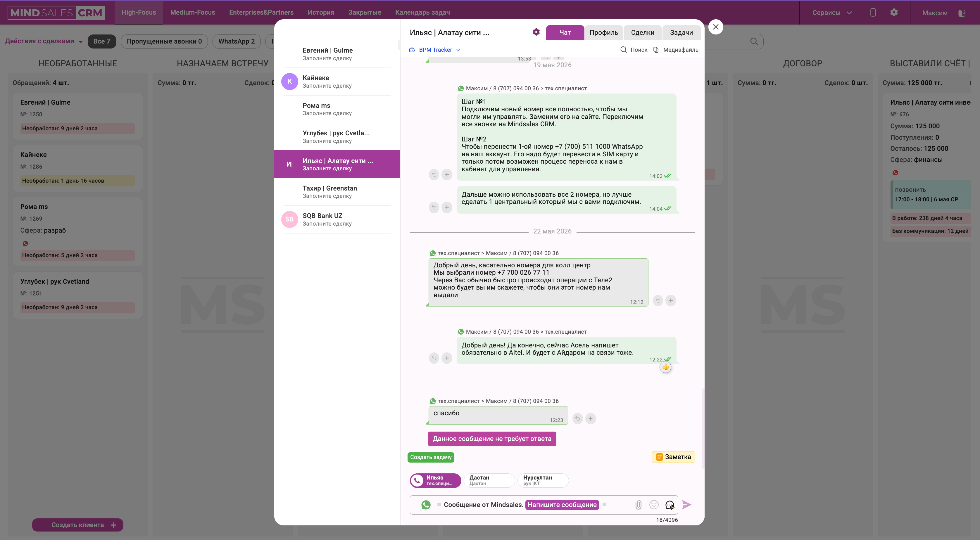Select contact Дастан pill

489,480
